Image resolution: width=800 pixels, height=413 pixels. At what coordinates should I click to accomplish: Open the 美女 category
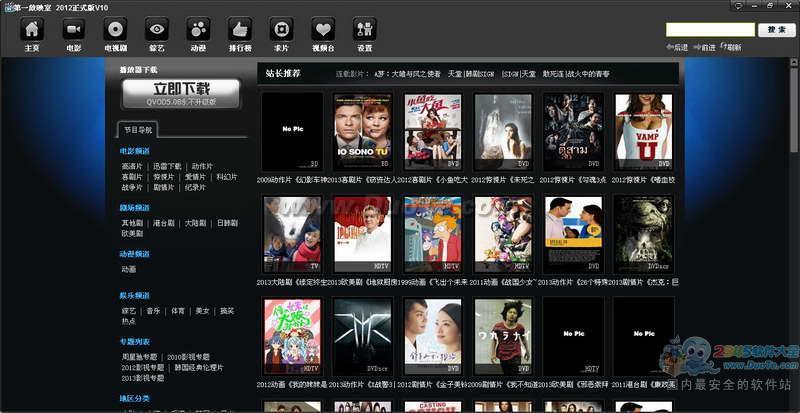[x=203, y=311]
